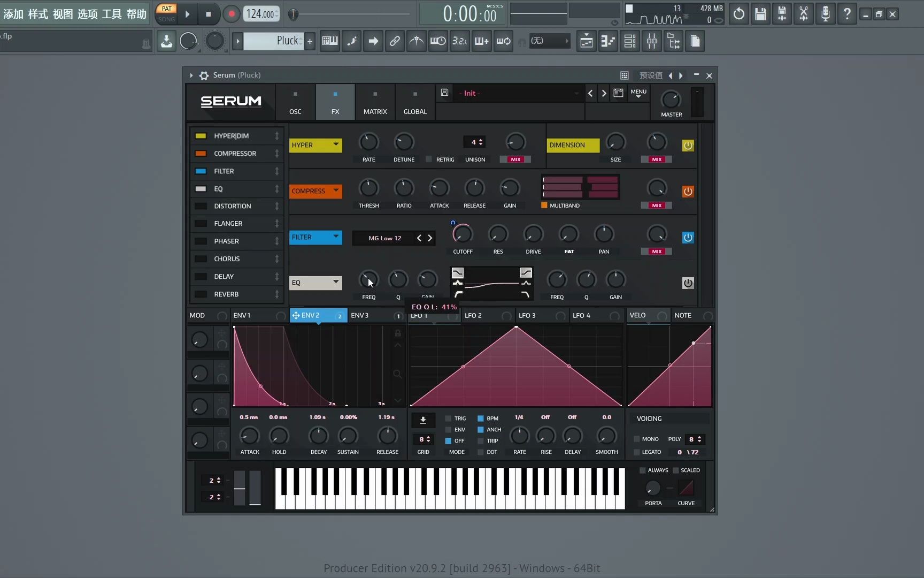Viewport: 924px width, 578px height.
Task: Click the scissors tools icon
Action: 804,14
